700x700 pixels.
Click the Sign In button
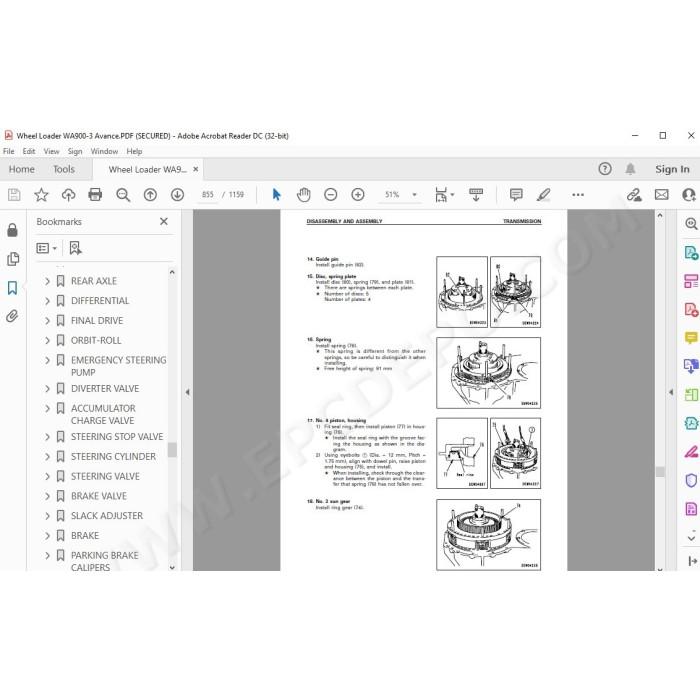(x=672, y=169)
